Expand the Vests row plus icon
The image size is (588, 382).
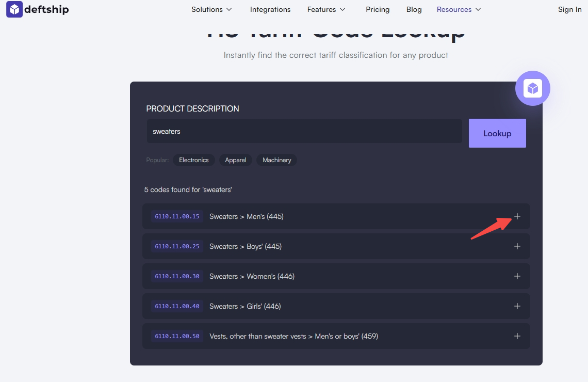pos(517,336)
